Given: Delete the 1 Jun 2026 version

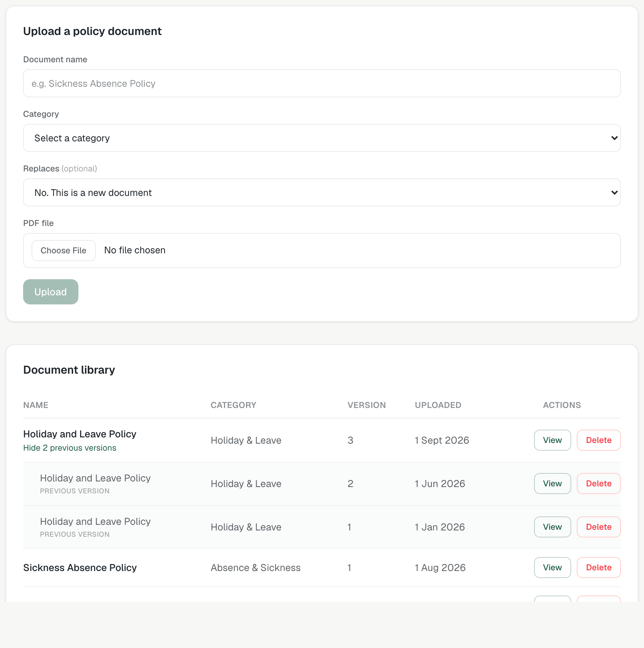Looking at the screenshot, I should 598,484.
